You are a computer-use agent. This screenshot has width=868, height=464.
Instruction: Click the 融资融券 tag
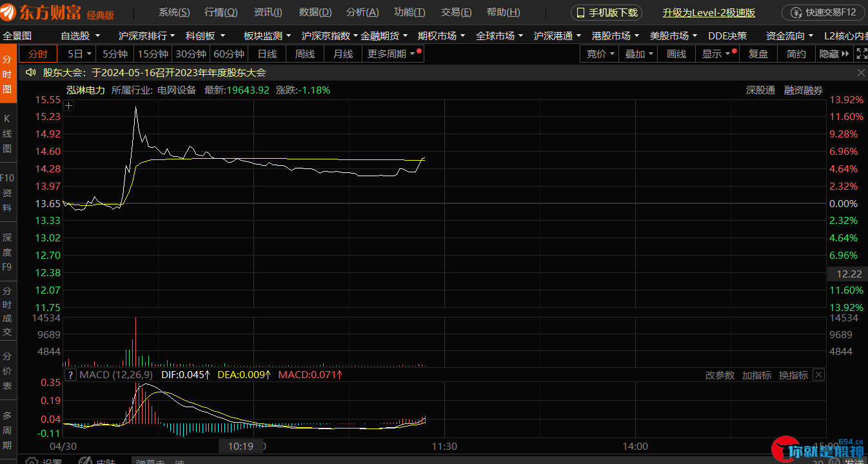point(804,90)
